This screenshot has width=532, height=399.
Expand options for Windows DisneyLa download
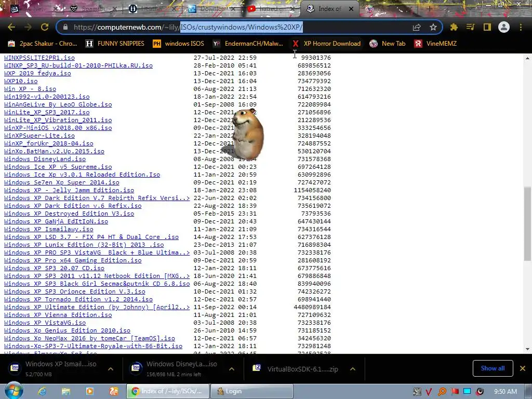point(232,369)
